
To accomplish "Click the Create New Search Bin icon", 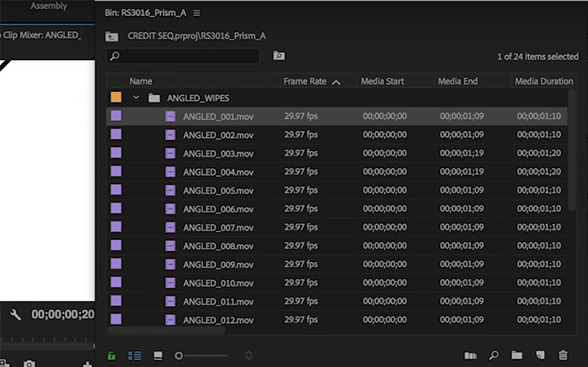I will coord(278,56).
